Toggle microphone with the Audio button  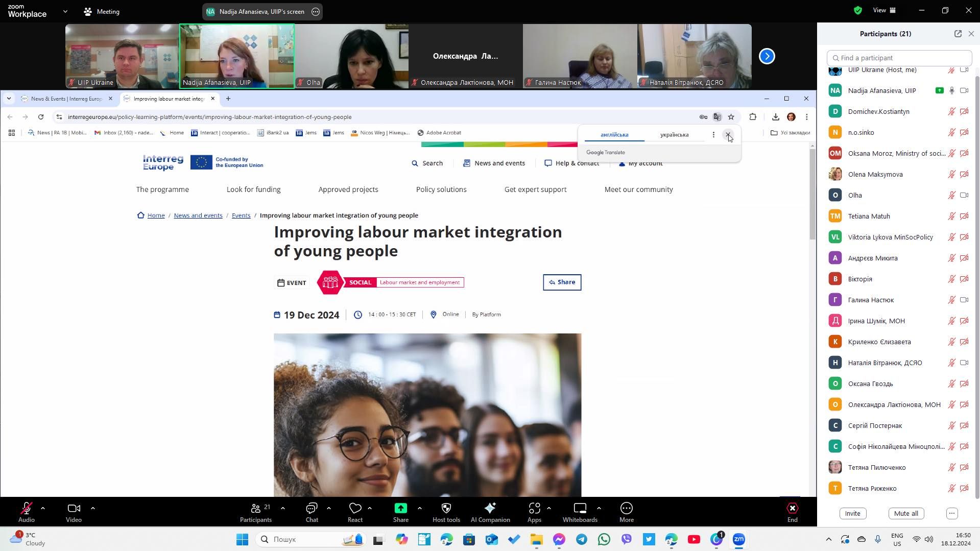click(x=27, y=512)
